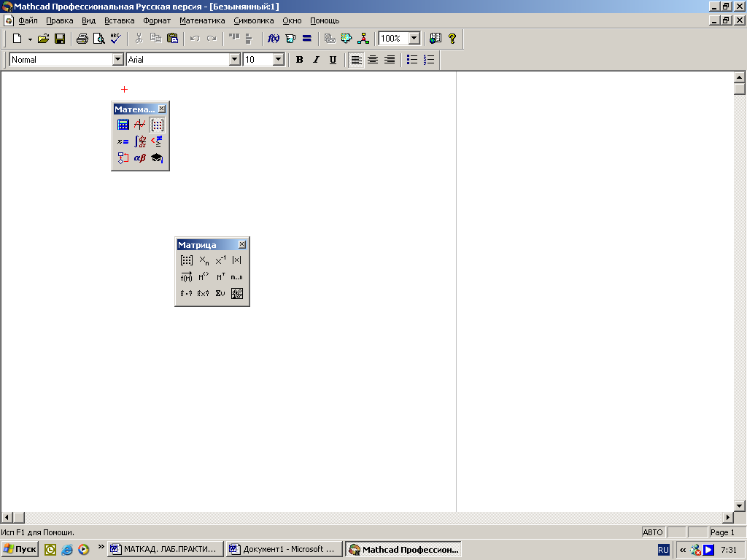
Task: Open a file with the folder icon
Action: (43, 39)
